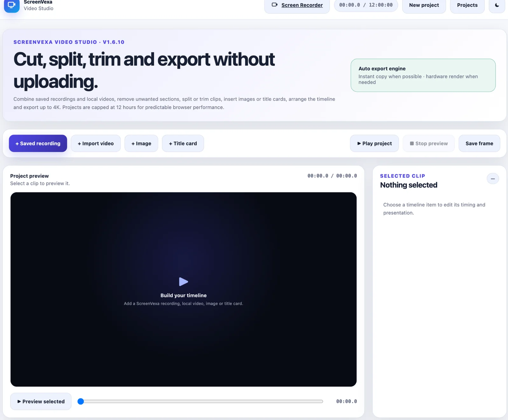Click Save frame button
The width and height of the screenshot is (508, 420).
(479, 143)
